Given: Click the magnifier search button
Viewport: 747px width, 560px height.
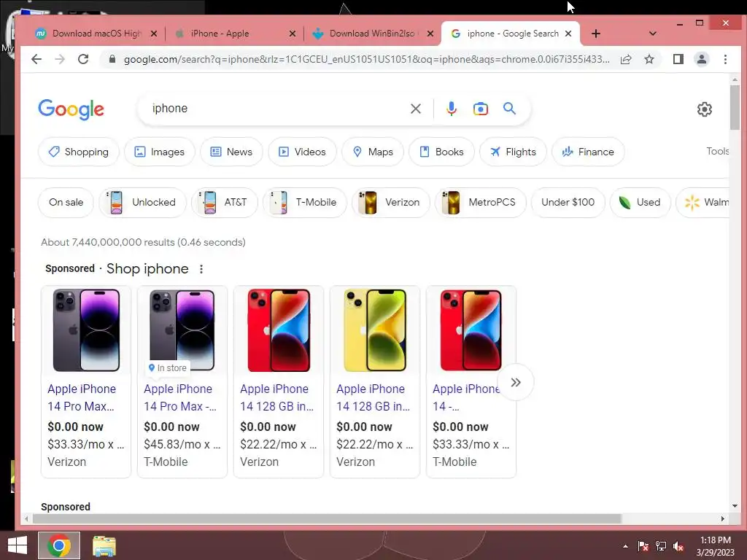Looking at the screenshot, I should [x=510, y=109].
